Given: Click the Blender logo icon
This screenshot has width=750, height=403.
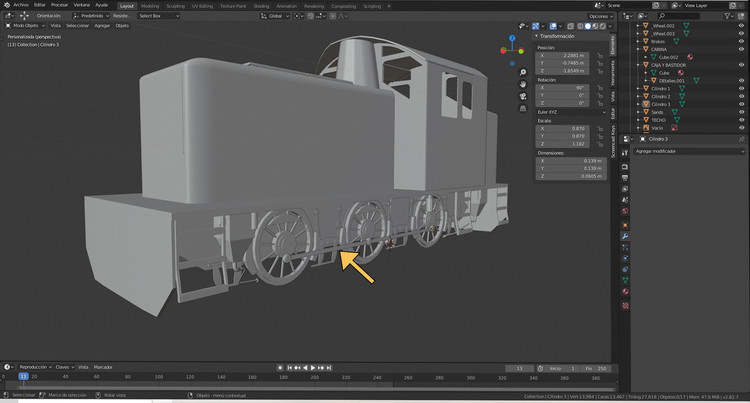Looking at the screenshot, I should point(6,5).
